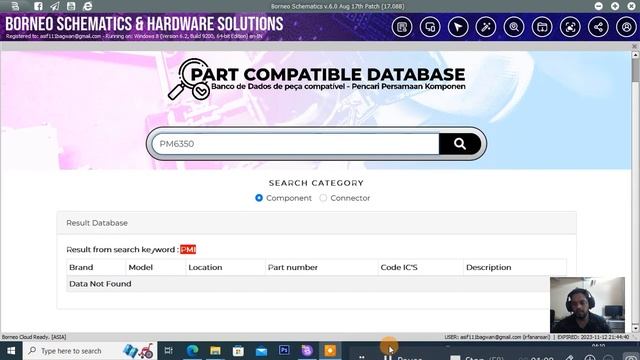Open the share icon in header toolbar

(x=598, y=27)
